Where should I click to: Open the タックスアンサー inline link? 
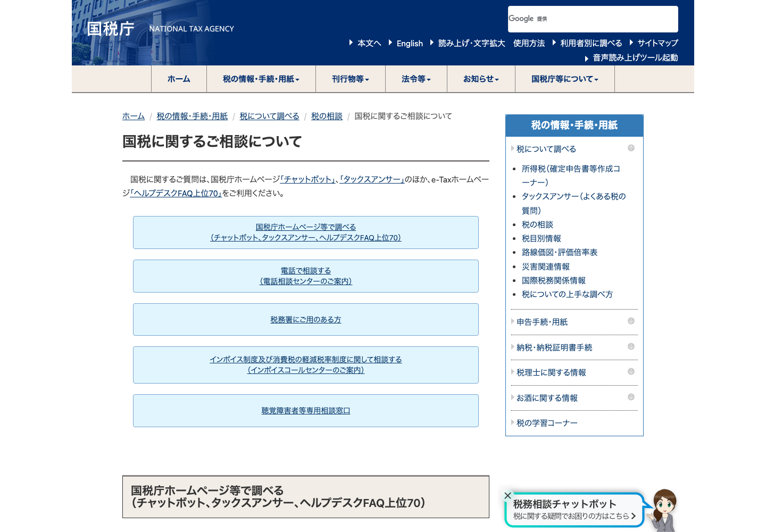[372, 179]
